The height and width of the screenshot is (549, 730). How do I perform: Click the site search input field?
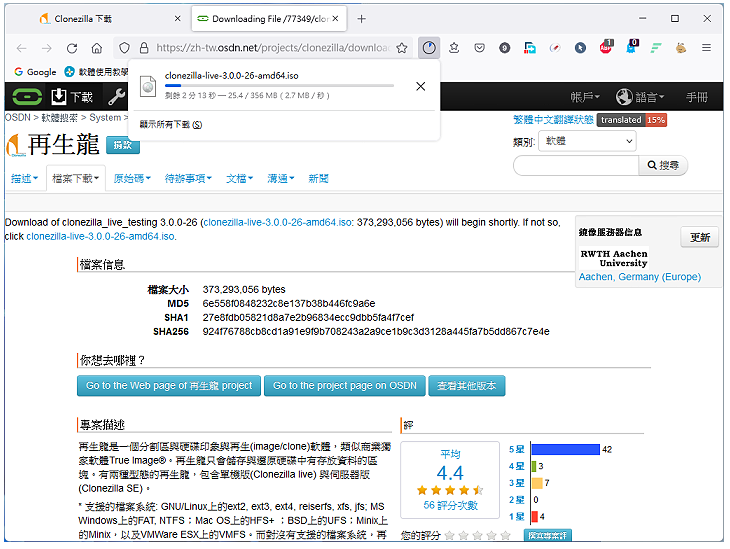point(576,165)
